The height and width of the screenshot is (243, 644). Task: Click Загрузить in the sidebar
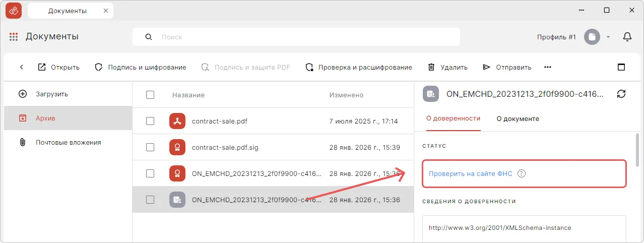[x=51, y=94]
